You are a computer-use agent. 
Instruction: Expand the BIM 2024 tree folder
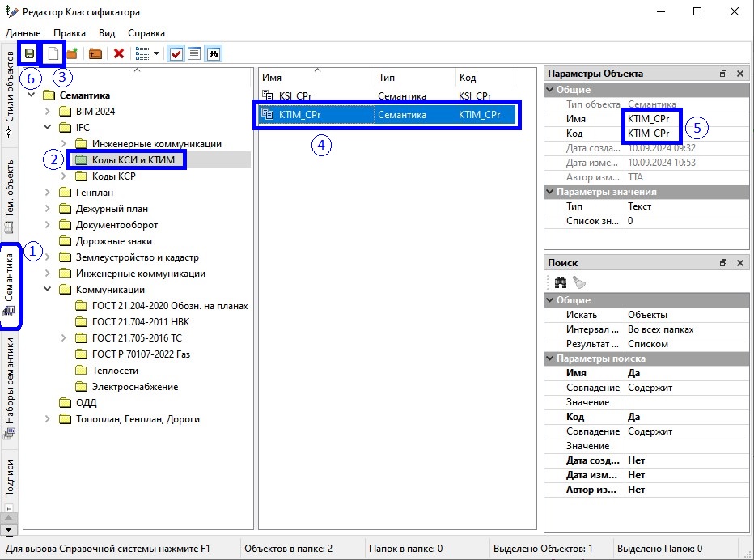click(x=48, y=112)
